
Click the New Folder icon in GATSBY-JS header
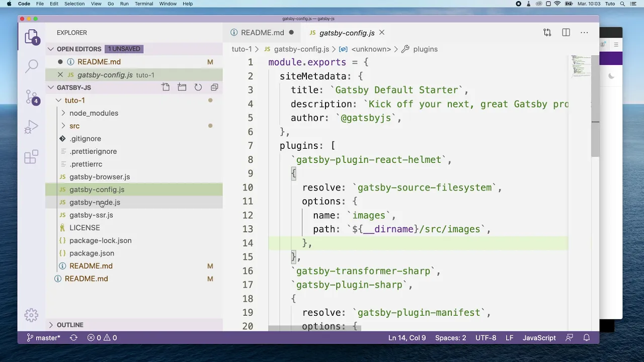[x=182, y=87]
